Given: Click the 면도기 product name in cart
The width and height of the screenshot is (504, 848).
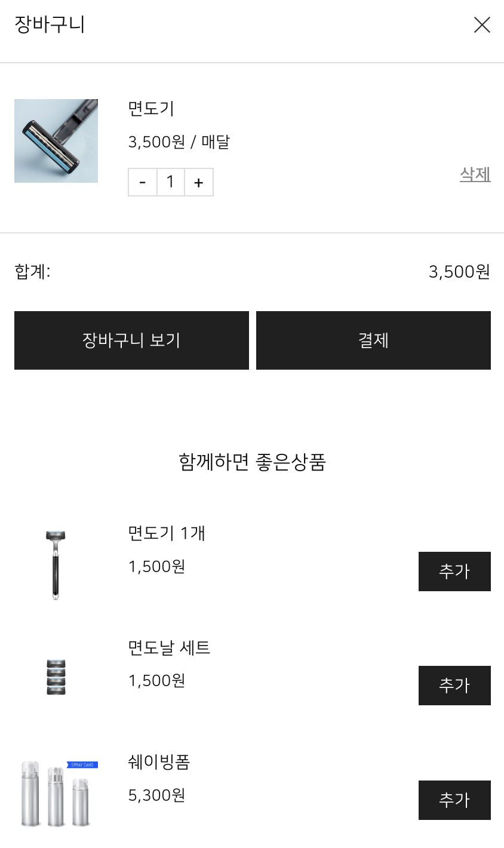Looking at the screenshot, I should coord(151,109).
